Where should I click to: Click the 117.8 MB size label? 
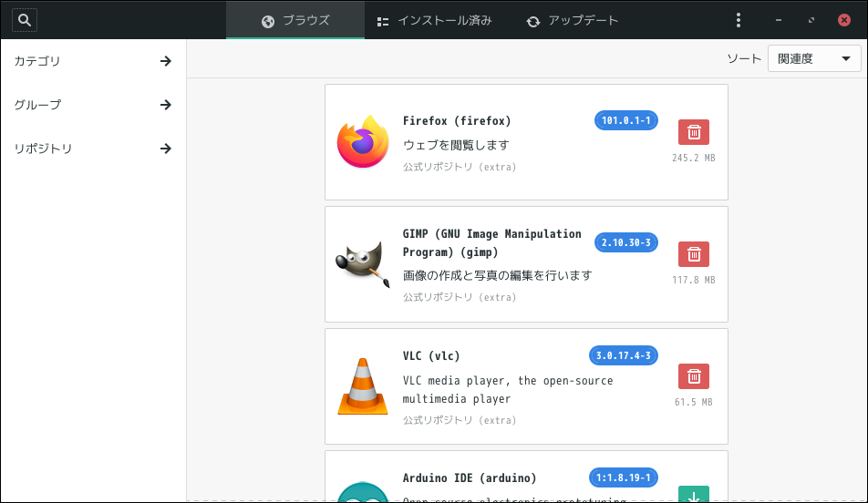click(694, 281)
